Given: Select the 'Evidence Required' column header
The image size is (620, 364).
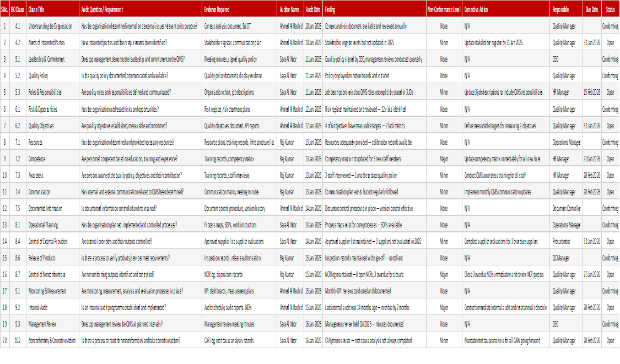Looking at the screenshot, I should pyautogui.click(x=240, y=9).
